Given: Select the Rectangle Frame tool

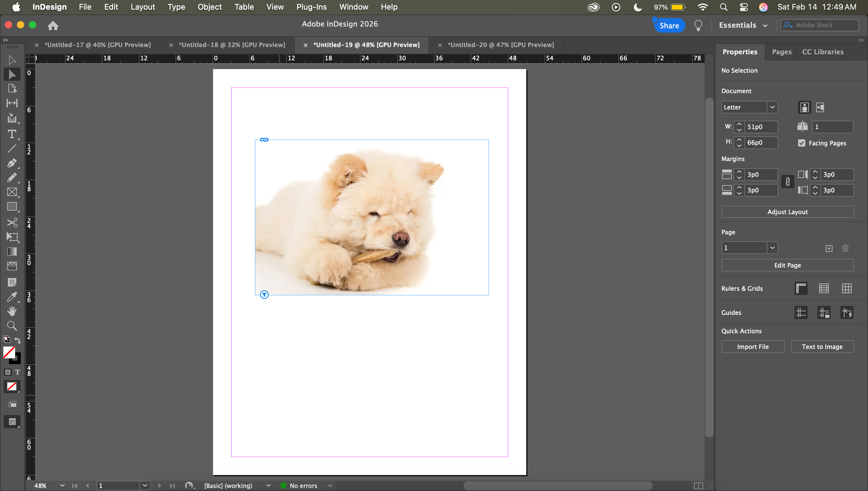Looking at the screenshot, I should pos(12,192).
